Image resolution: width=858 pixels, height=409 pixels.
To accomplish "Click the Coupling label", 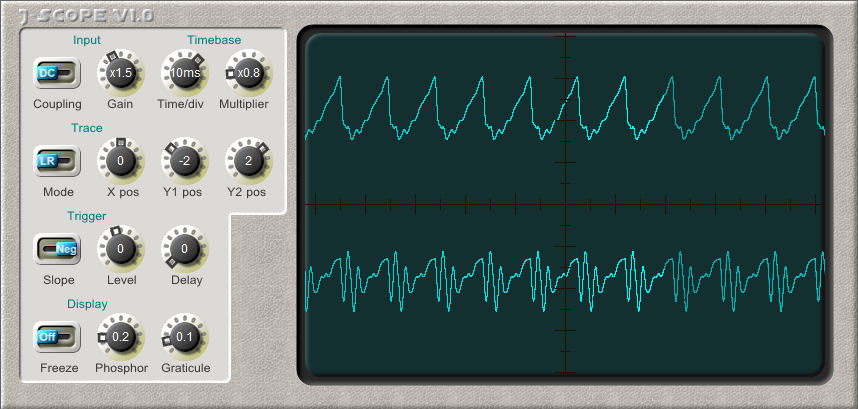I will (x=57, y=104).
